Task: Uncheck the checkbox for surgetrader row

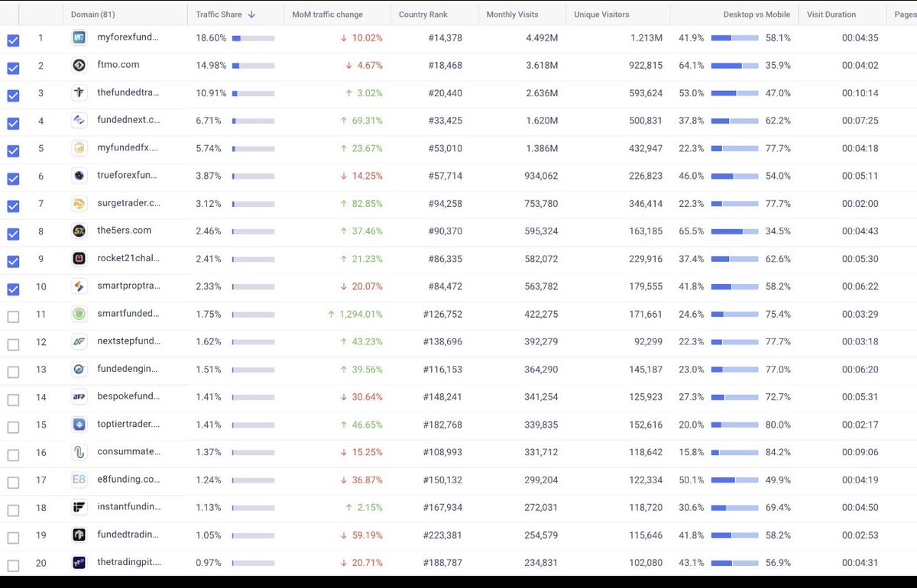Action: (x=13, y=206)
